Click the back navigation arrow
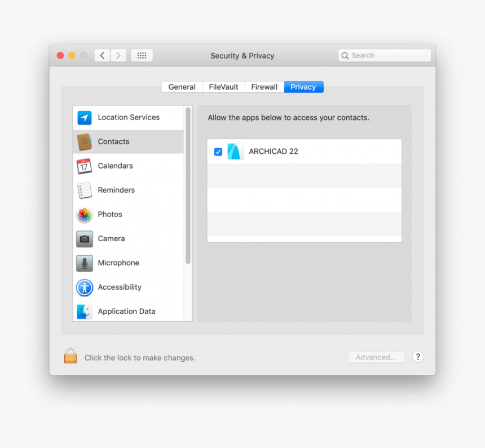This screenshot has height=448, width=485. [x=102, y=55]
